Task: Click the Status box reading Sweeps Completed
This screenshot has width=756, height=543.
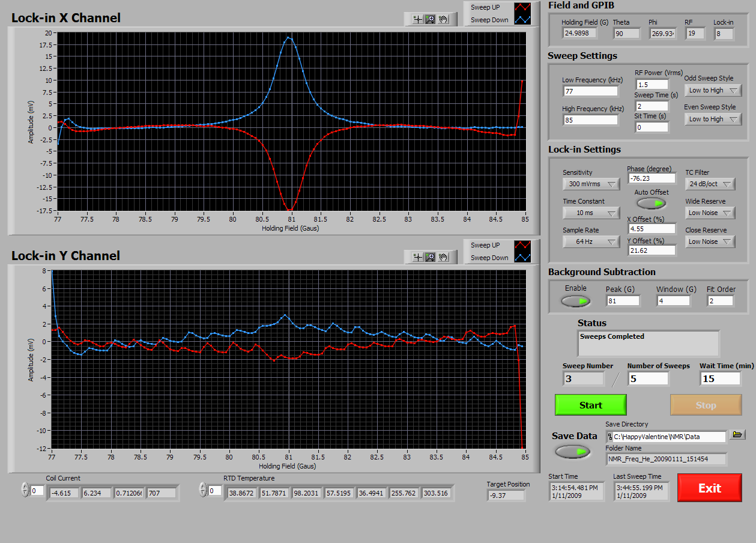Action: tap(648, 344)
